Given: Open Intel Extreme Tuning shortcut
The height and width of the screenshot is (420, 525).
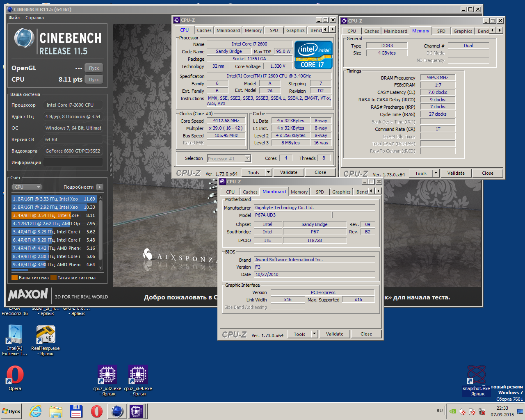Looking at the screenshot, I should point(15,340).
